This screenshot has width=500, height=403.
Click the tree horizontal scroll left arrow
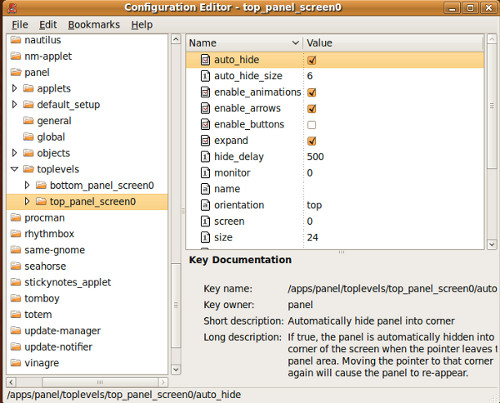point(11,382)
